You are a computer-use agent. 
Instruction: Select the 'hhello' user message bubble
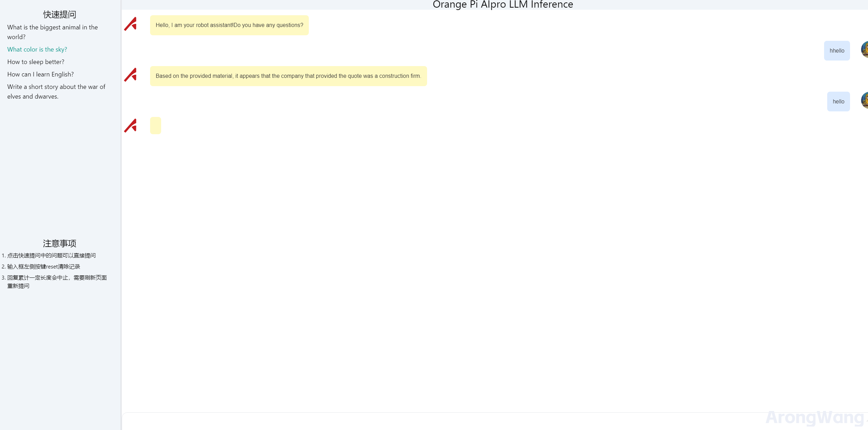[x=837, y=51]
